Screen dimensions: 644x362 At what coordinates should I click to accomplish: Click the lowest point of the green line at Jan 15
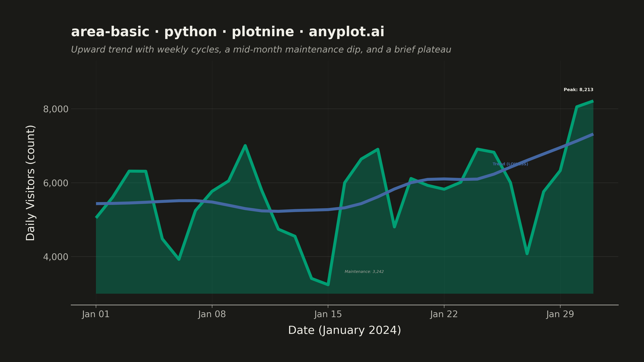[328, 285]
